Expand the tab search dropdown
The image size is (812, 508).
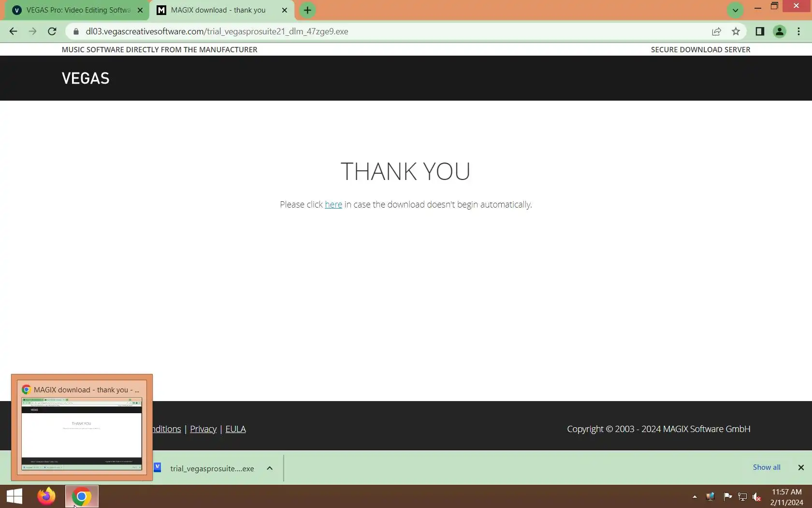coord(735,10)
